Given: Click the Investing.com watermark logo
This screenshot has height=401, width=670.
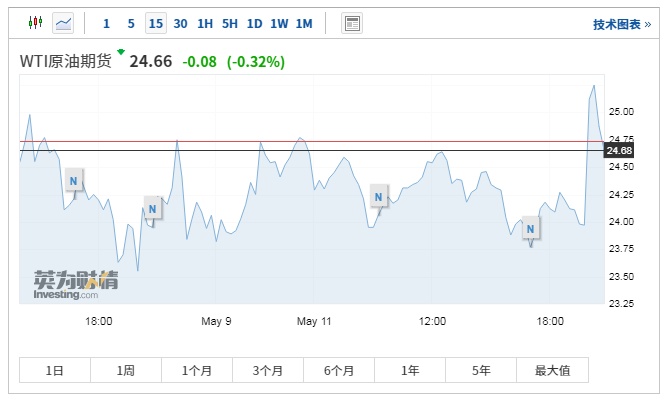Looking at the screenshot, I should (x=75, y=284).
